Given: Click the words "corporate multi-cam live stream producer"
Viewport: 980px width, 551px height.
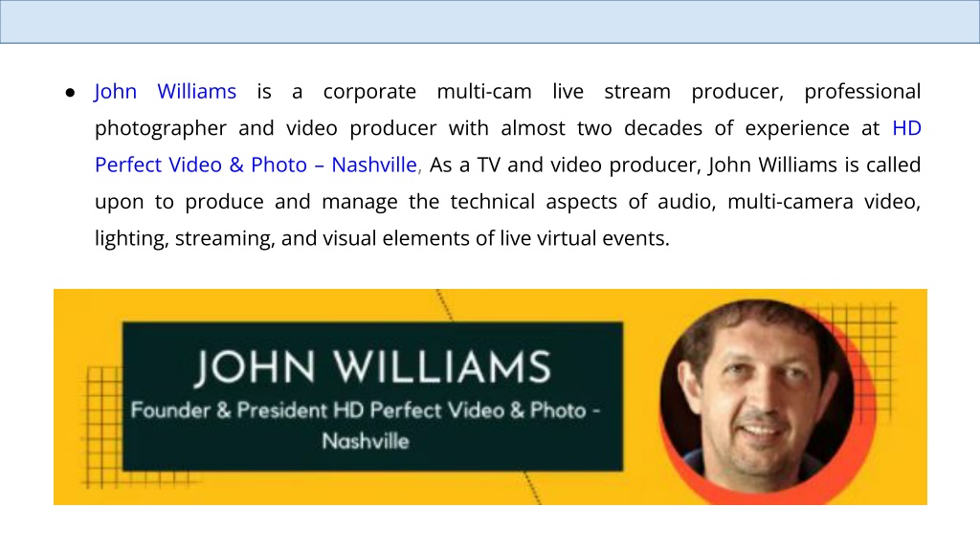Looking at the screenshot, I should (x=552, y=92).
